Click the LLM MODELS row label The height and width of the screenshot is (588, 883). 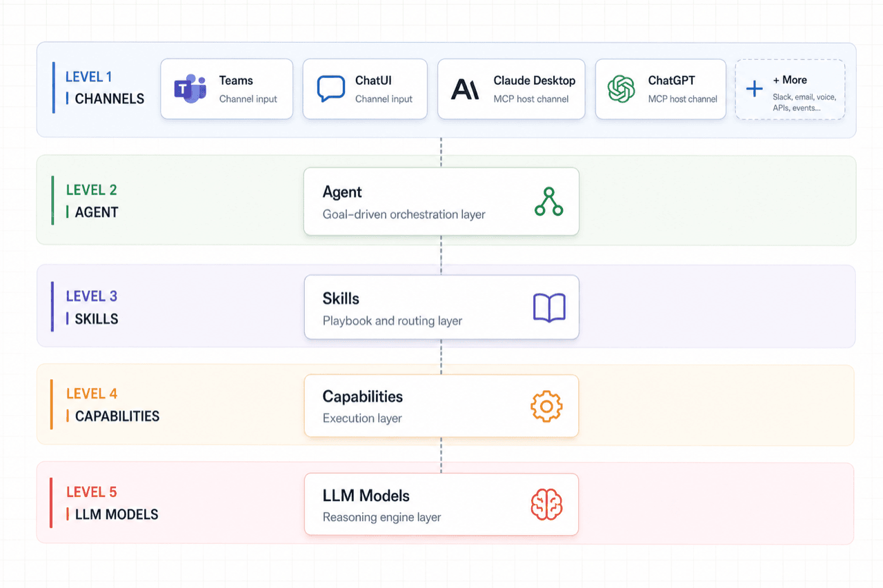pyautogui.click(x=117, y=514)
